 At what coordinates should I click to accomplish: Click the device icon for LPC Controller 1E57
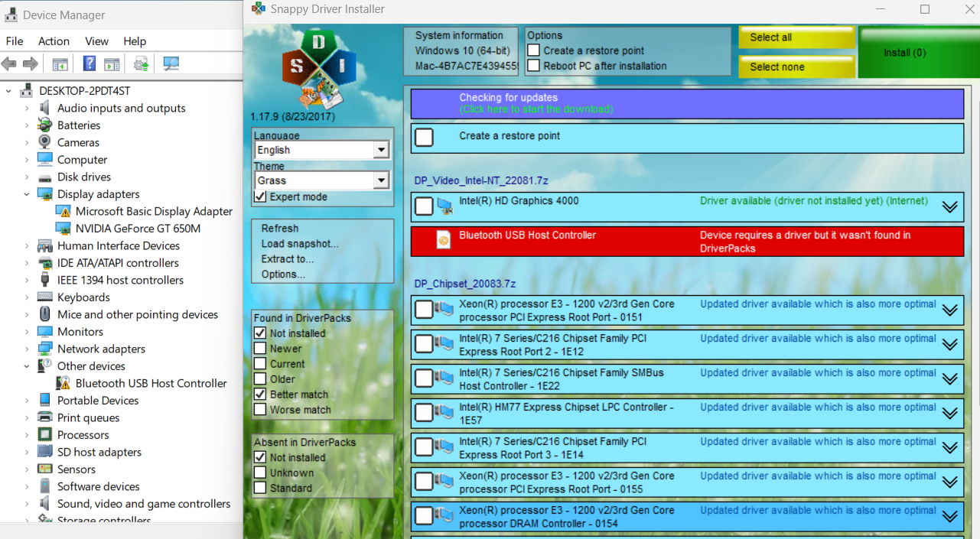444,413
